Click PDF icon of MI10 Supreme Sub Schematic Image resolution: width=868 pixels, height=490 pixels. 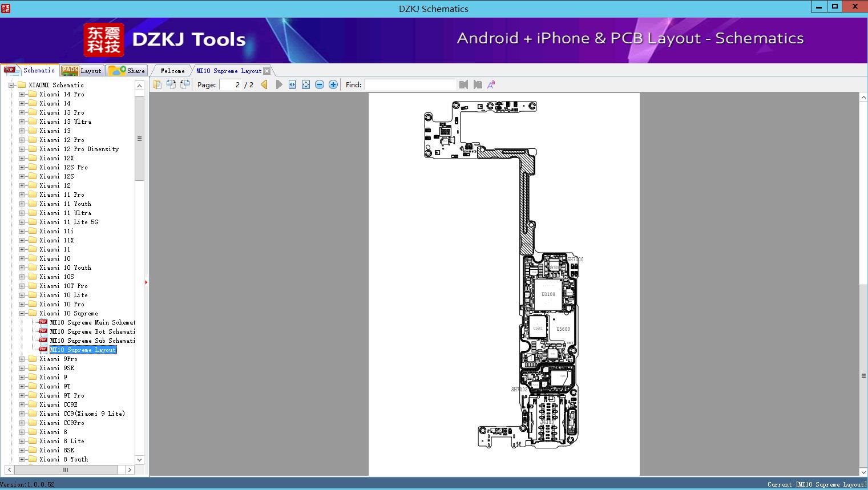43,341
